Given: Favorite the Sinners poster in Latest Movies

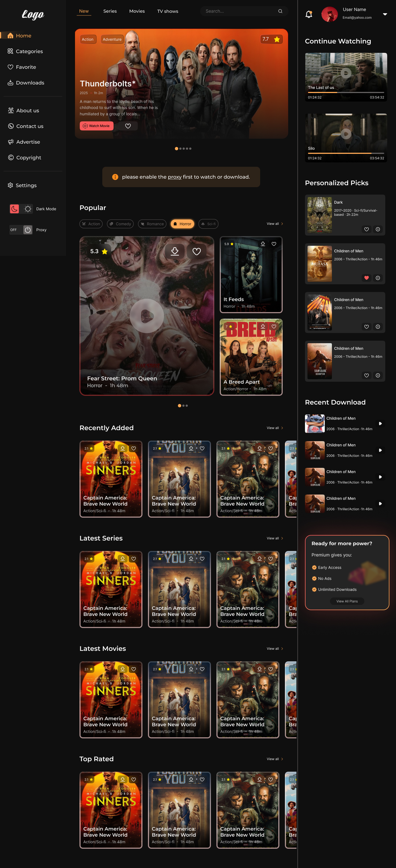Looking at the screenshot, I should (x=134, y=669).
